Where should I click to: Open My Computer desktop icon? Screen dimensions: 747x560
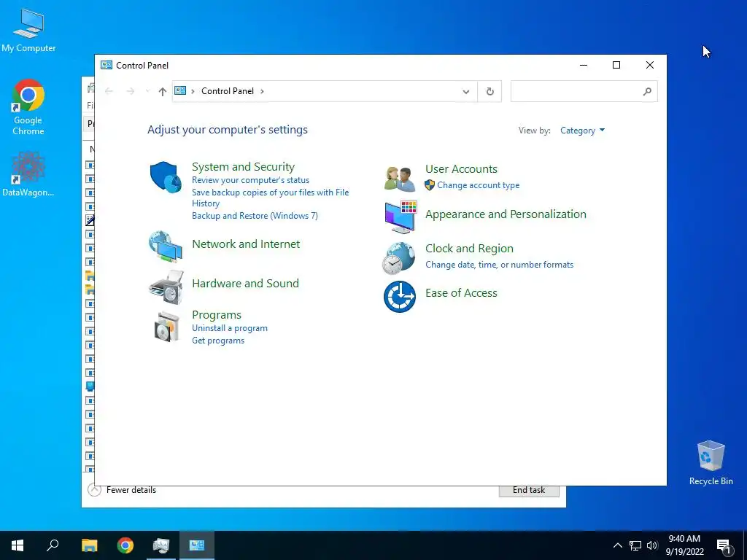point(28,31)
